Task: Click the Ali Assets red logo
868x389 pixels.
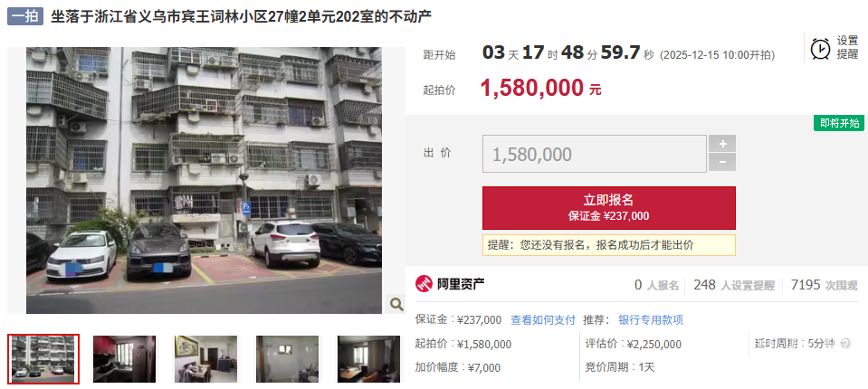Action: tap(424, 284)
